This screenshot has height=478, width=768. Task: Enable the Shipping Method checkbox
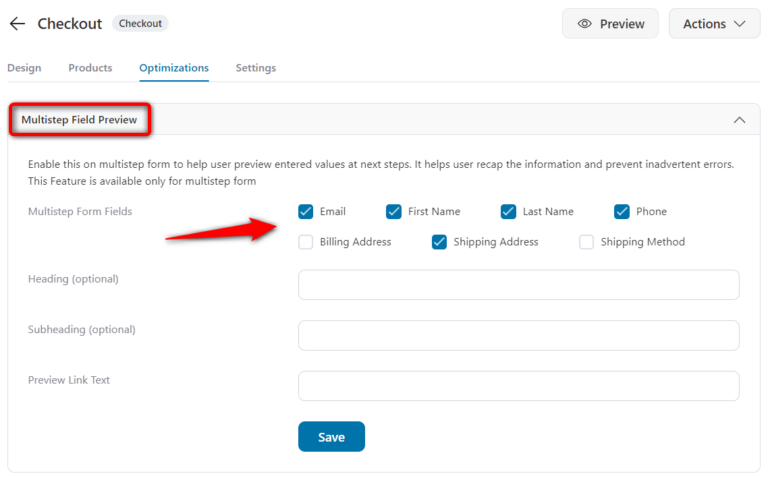(587, 242)
